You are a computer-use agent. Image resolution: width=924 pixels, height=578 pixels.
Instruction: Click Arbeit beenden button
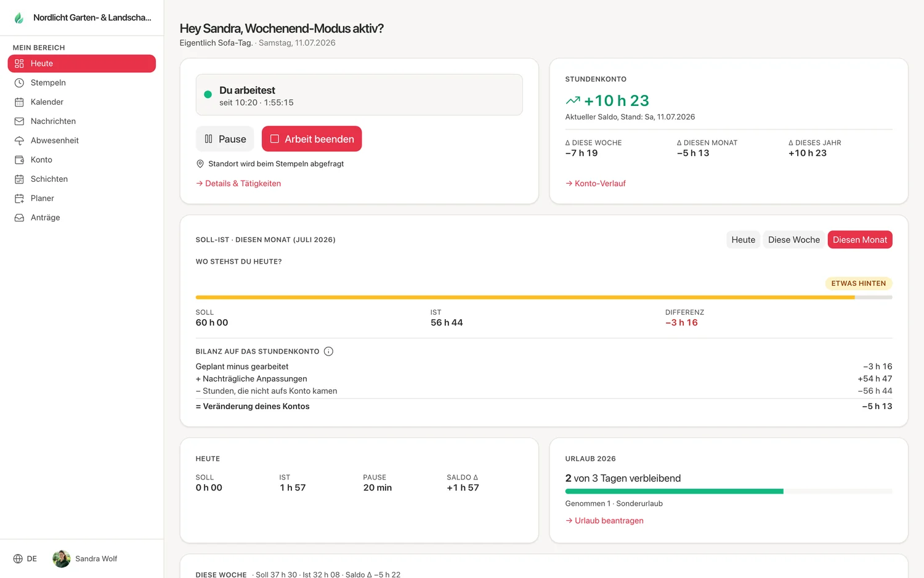click(x=312, y=139)
